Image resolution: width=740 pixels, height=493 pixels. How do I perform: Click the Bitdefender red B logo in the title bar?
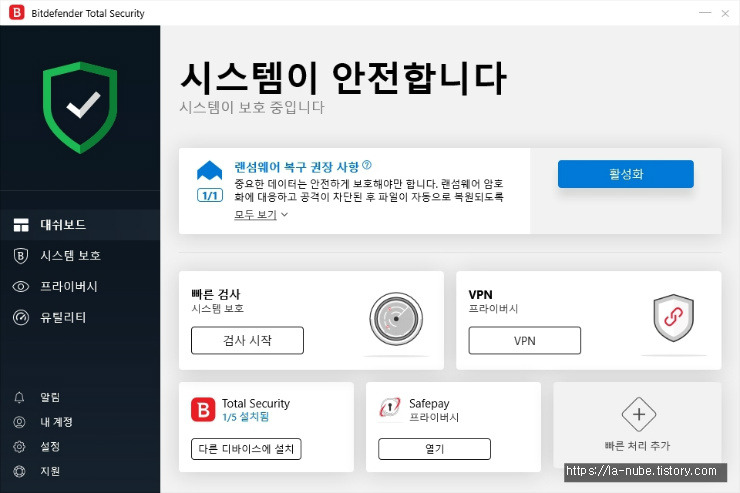coord(17,12)
